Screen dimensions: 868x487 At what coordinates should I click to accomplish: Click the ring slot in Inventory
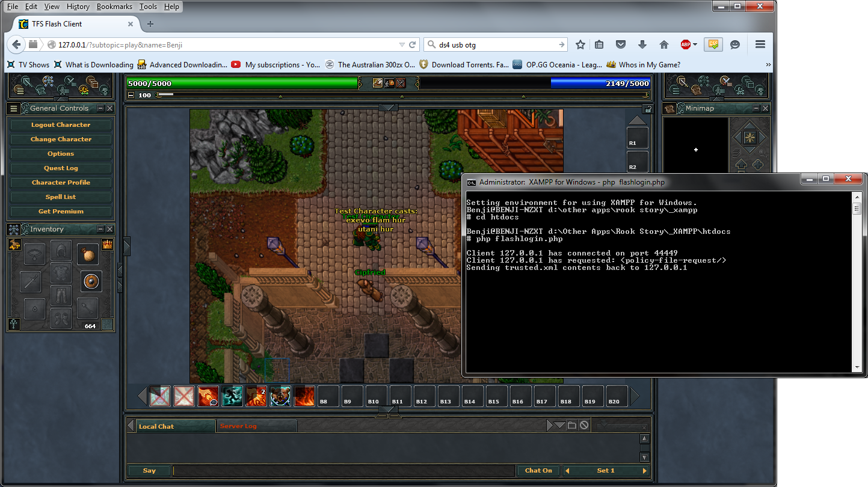[x=35, y=308]
